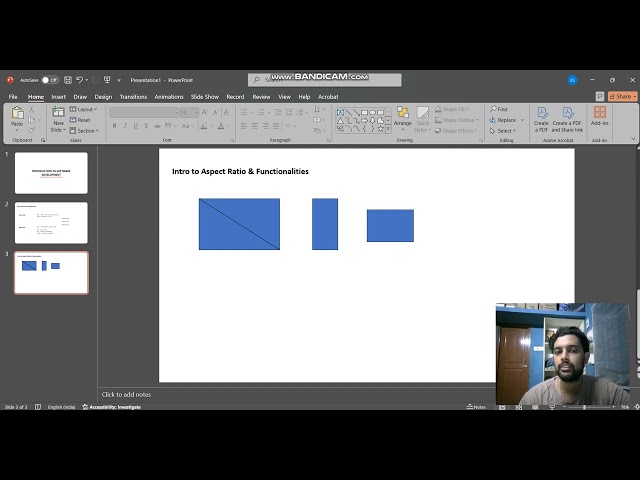The height and width of the screenshot is (480, 640).
Task: Click the Increase Font Size icon
Action: pos(205,112)
